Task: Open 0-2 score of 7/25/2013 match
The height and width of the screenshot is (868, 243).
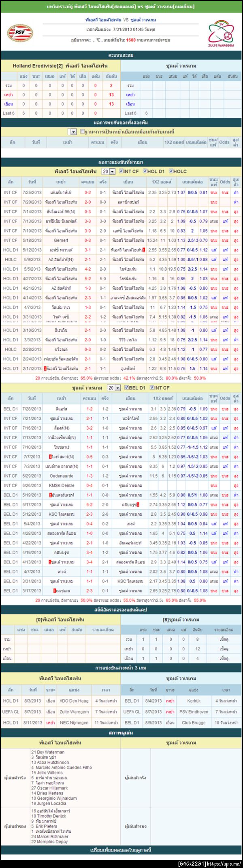Action: pos(87,193)
